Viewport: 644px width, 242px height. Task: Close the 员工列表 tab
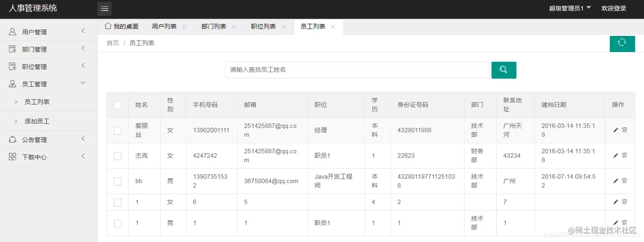tap(333, 26)
